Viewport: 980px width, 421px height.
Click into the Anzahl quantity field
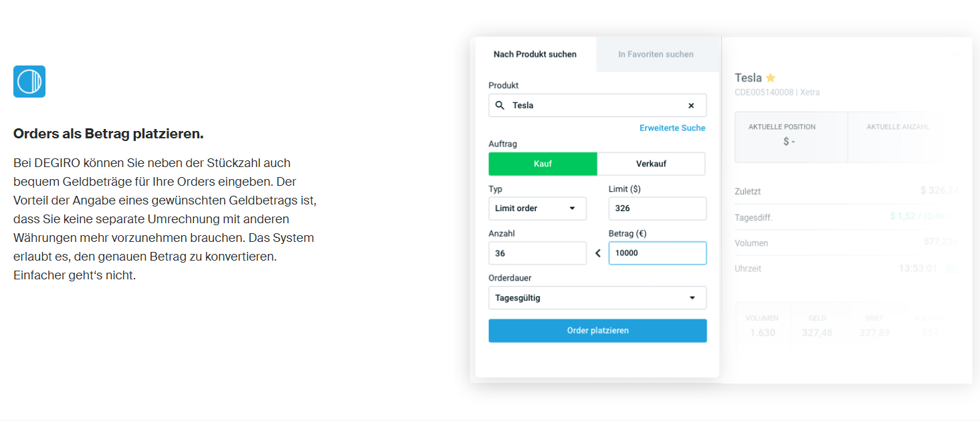coord(537,253)
